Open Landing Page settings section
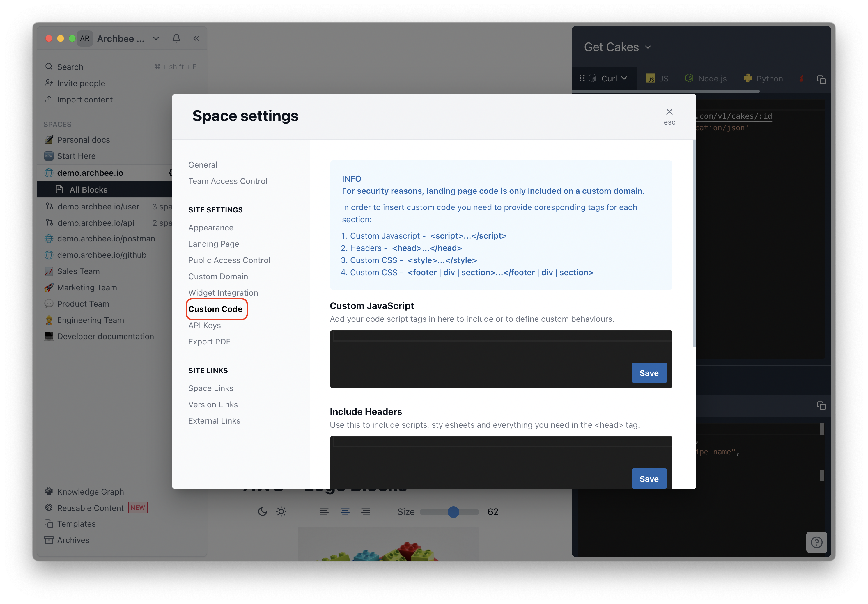This screenshot has width=868, height=604. [x=214, y=244]
